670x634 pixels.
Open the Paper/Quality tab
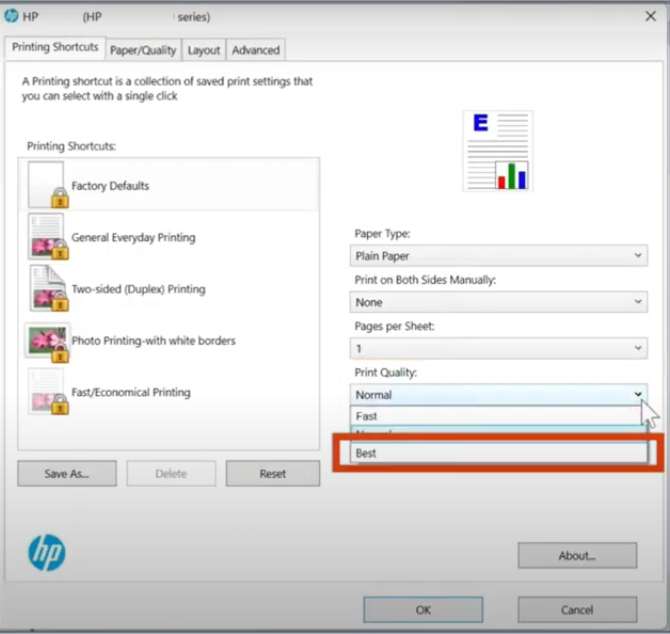(143, 50)
